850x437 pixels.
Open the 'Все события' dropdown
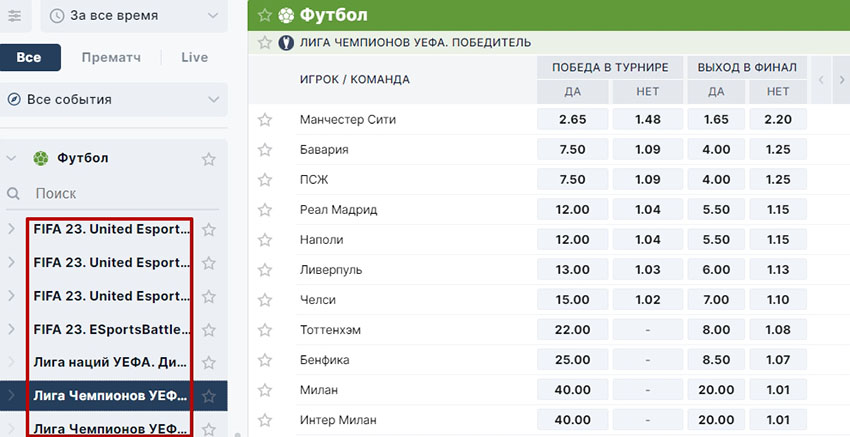(x=113, y=100)
